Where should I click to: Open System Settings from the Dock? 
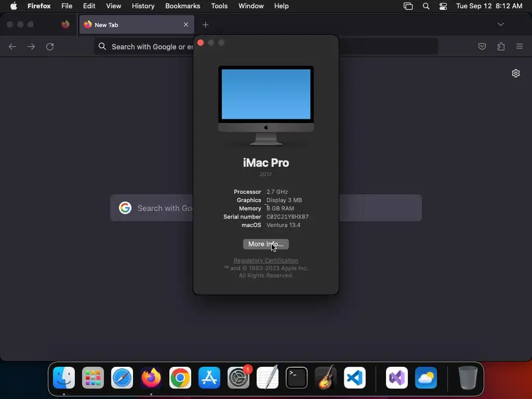[238, 378]
